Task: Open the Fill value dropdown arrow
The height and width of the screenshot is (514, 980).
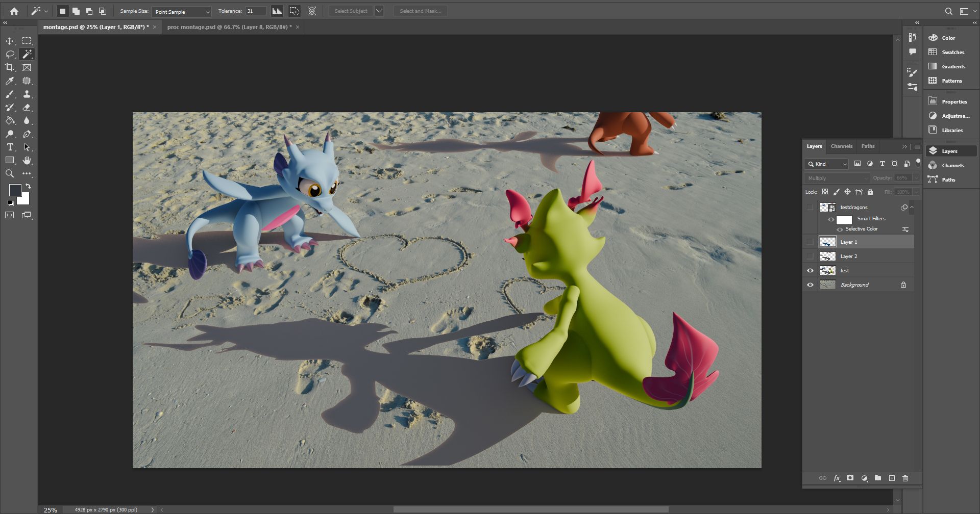Action: [916, 192]
